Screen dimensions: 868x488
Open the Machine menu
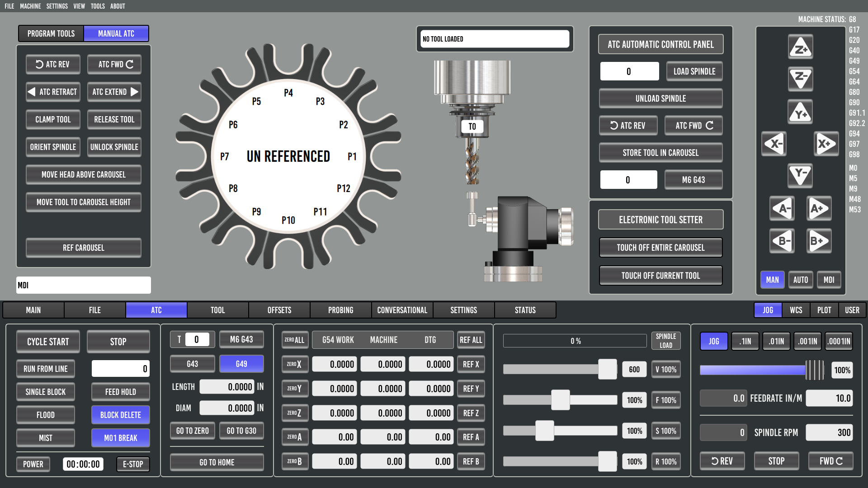pyautogui.click(x=30, y=6)
